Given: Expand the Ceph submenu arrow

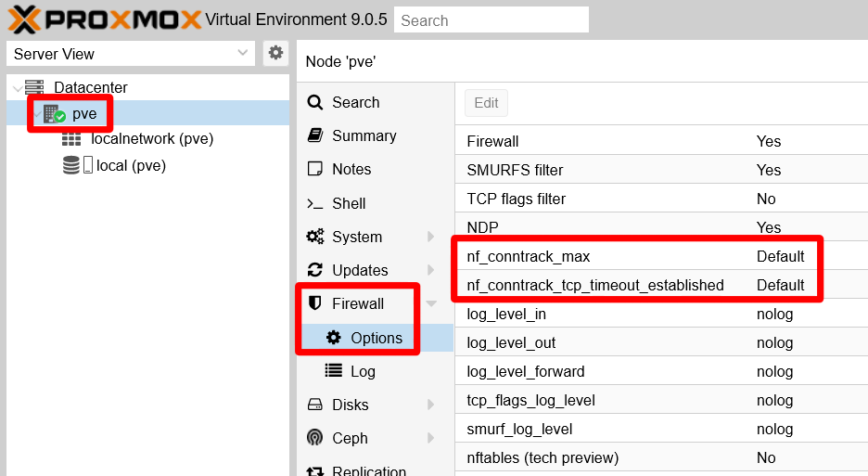Looking at the screenshot, I should coord(430,438).
